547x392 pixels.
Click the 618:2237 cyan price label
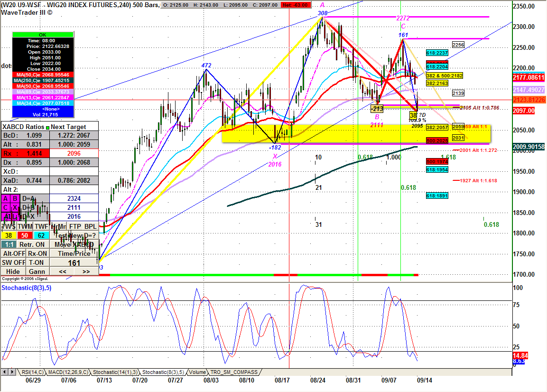click(x=437, y=53)
